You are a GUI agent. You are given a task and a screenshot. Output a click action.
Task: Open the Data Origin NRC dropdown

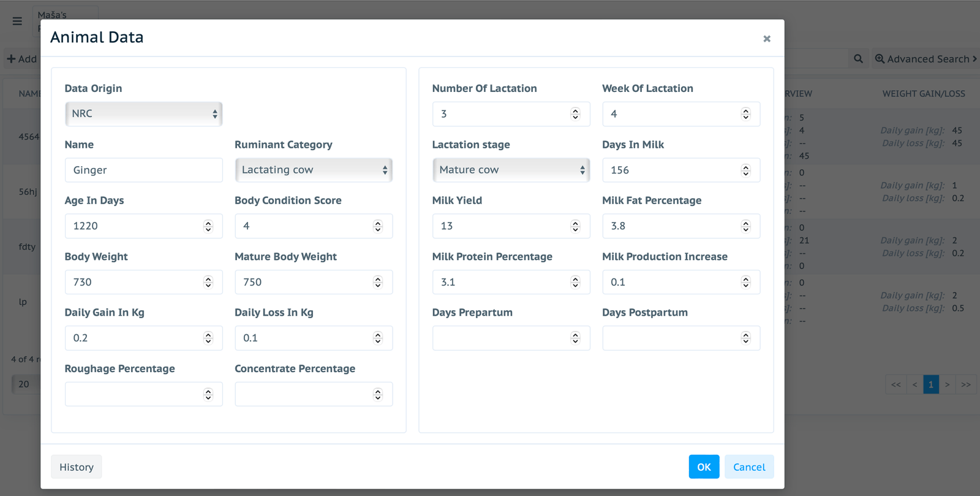[x=144, y=114]
